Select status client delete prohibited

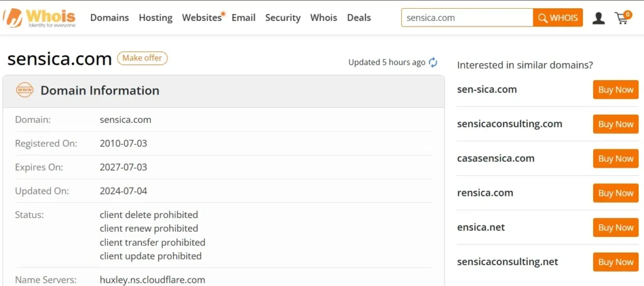148,215
